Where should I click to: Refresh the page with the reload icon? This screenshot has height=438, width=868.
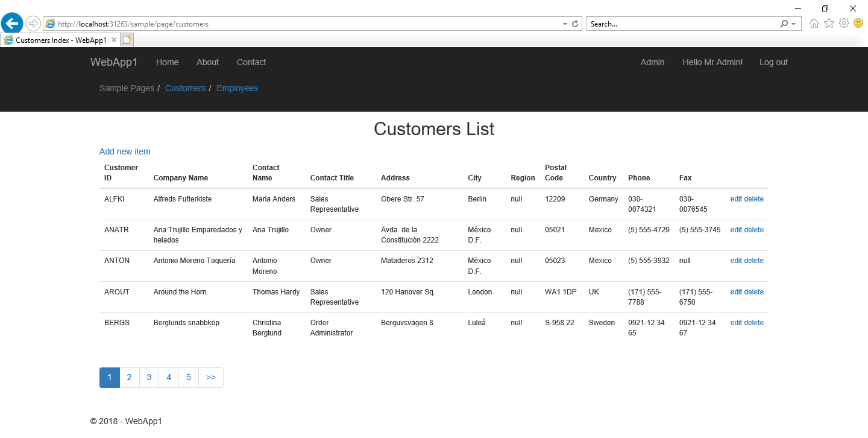point(575,24)
